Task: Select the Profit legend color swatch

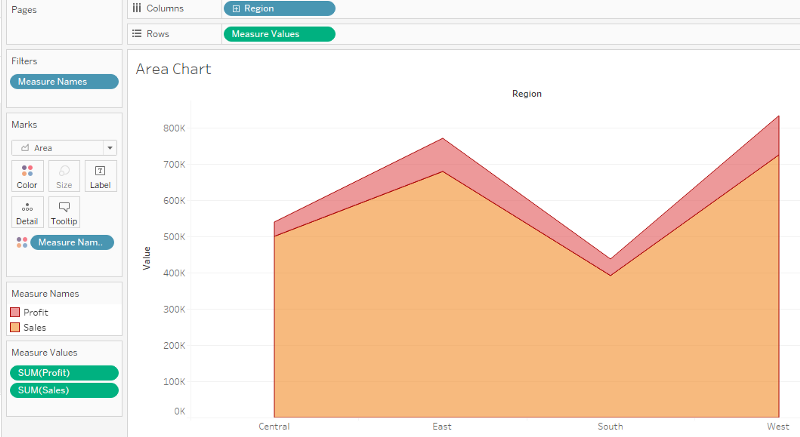Action: click(16, 312)
